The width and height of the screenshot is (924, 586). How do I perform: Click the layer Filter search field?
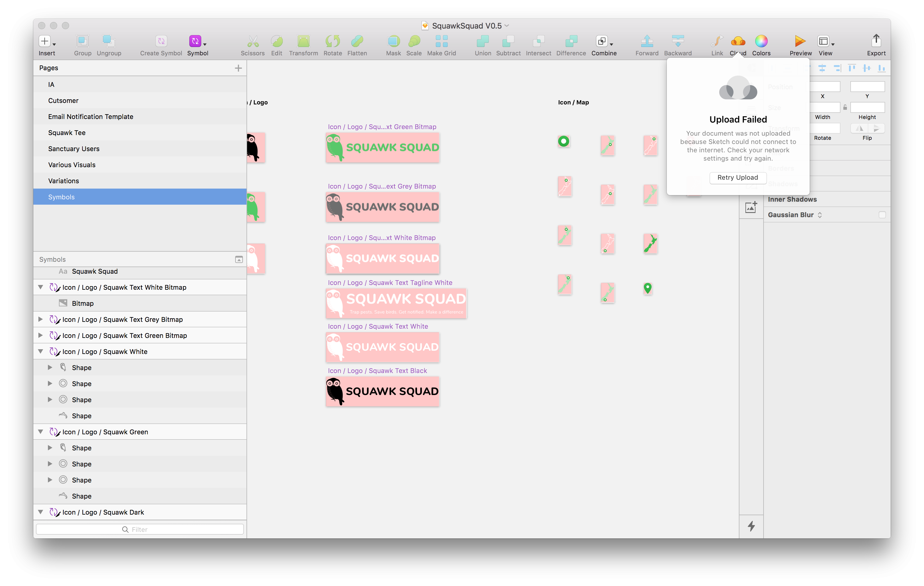pyautogui.click(x=140, y=529)
